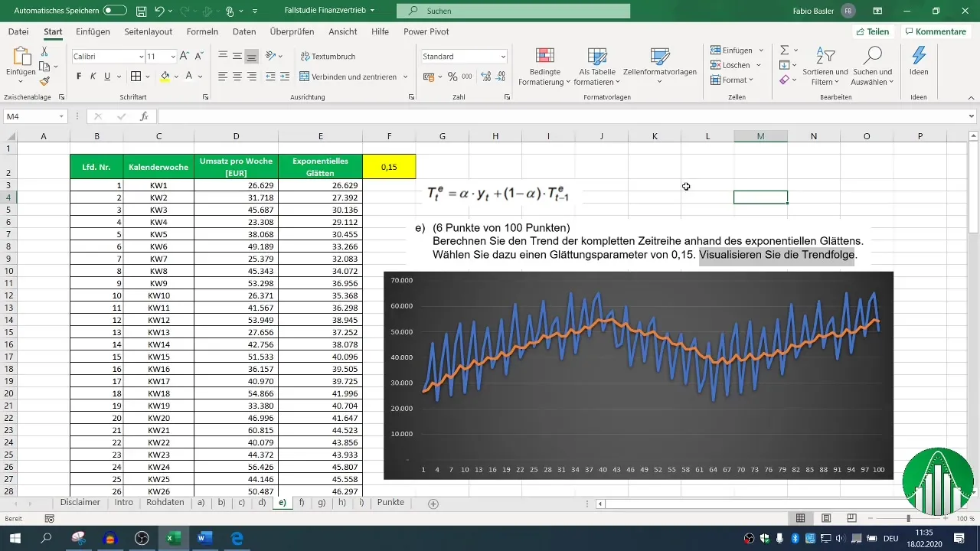
Task: Toggle Automatisches Speichern switch
Action: [115, 11]
